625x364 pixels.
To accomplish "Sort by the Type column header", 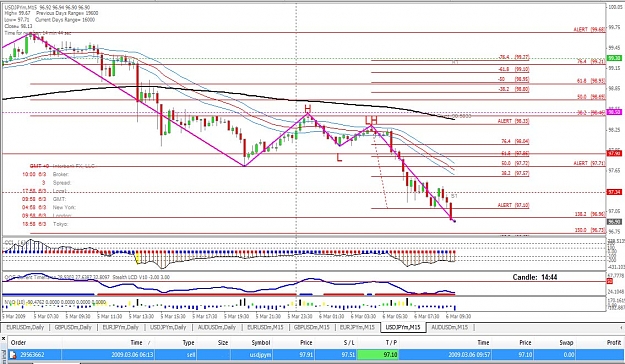I will pyautogui.click(x=188, y=342).
